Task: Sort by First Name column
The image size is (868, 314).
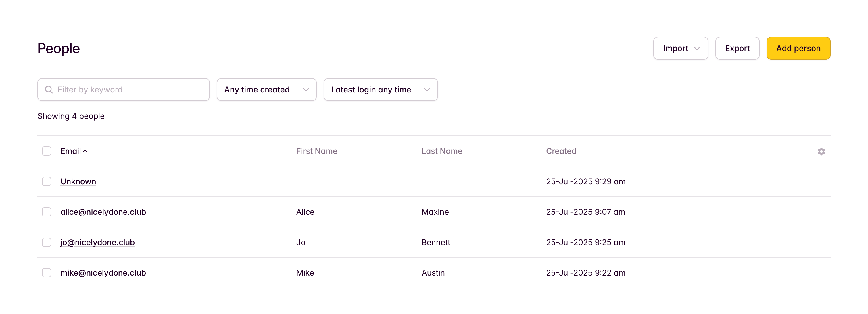Action: (x=316, y=151)
